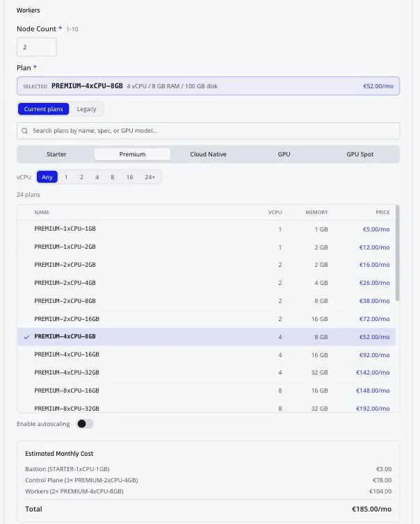Click the €185.00/mo total amount
The image size is (420, 524).
click(x=371, y=509)
